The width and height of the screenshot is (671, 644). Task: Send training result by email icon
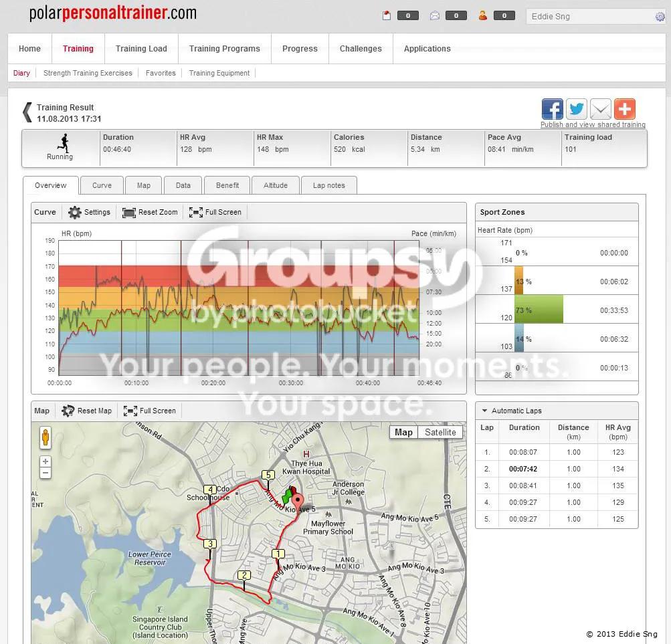pyautogui.click(x=600, y=109)
